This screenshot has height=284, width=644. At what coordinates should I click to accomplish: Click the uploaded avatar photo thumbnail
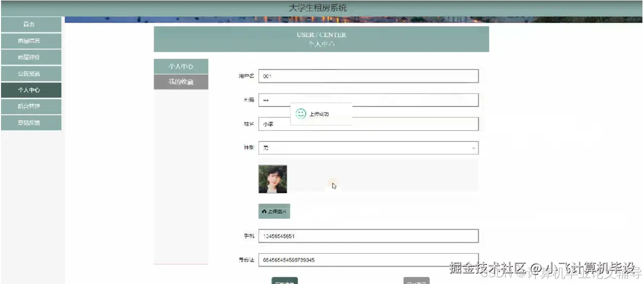[273, 179]
